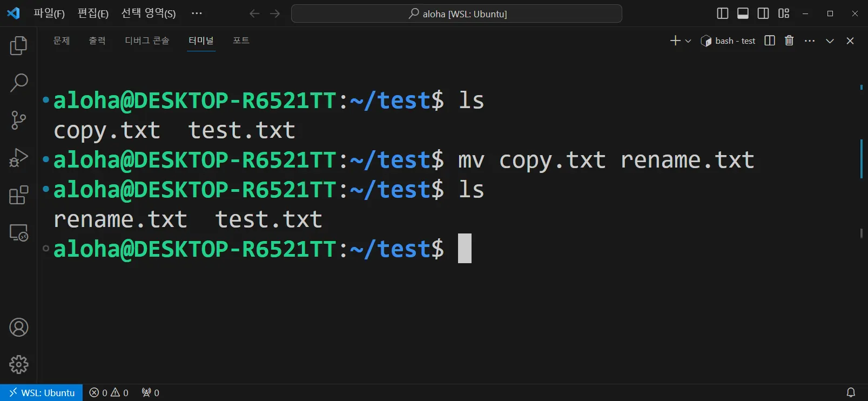
Task: Open errors and warnings status item
Action: tap(109, 393)
